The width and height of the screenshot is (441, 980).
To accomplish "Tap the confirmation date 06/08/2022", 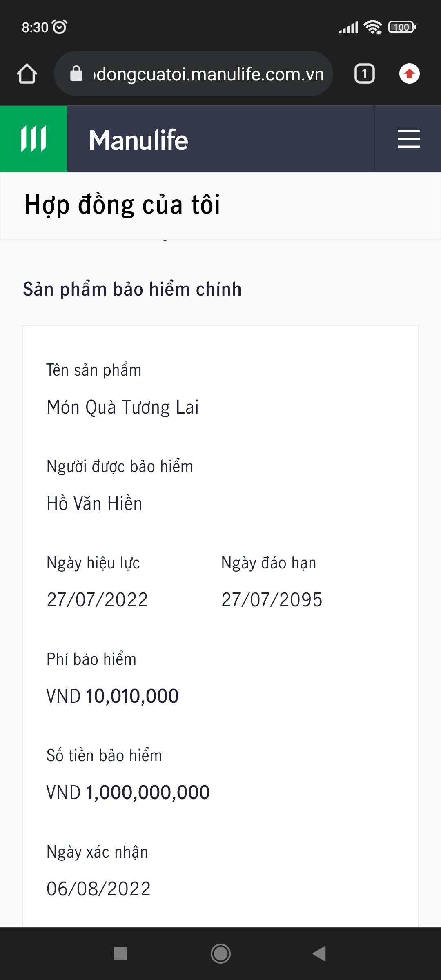I will tap(98, 889).
